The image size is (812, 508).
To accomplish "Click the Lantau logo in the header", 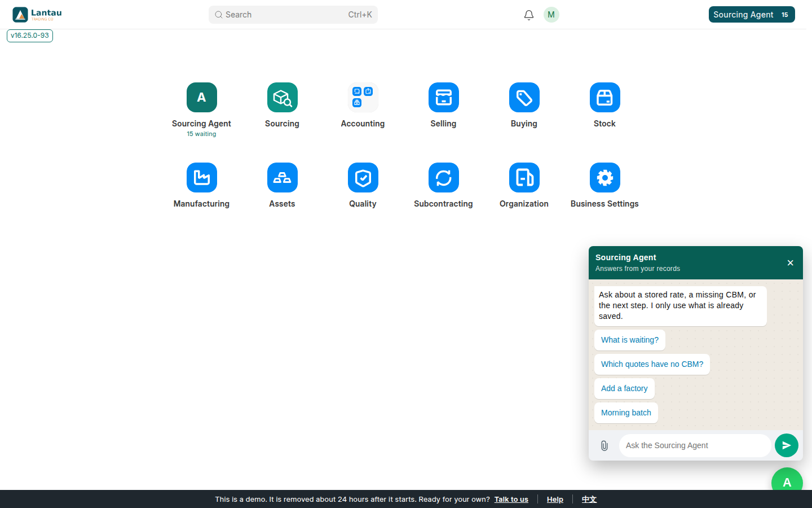I will (37, 15).
